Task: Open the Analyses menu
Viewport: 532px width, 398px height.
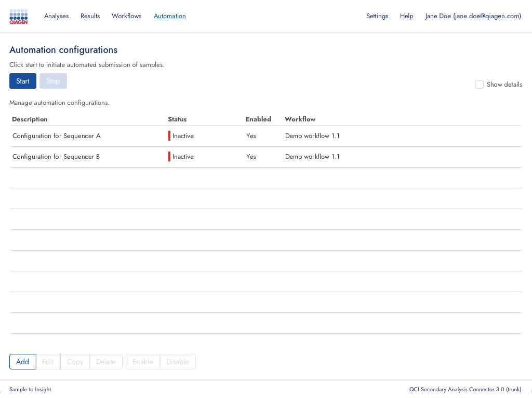Action: click(x=56, y=16)
